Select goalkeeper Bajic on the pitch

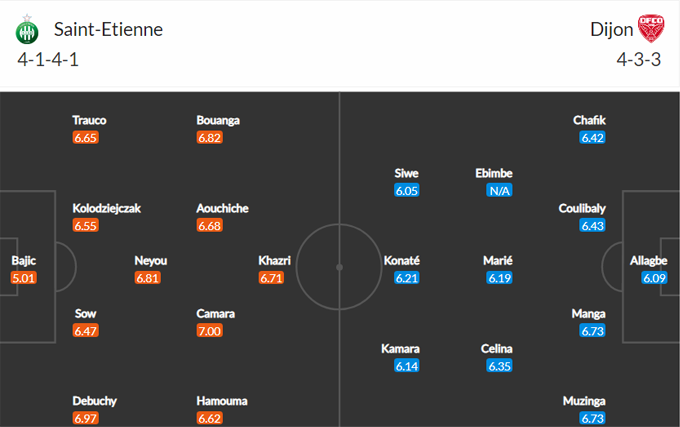point(24,261)
